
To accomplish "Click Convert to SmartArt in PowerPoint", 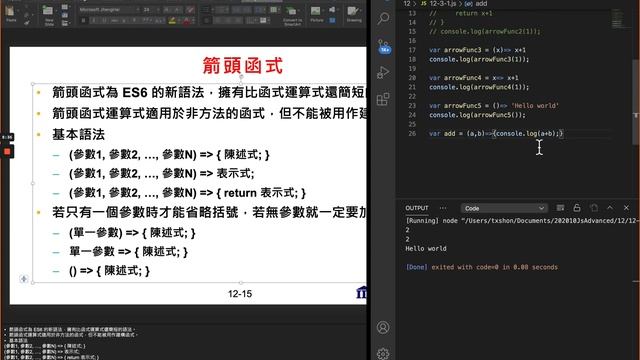I will [x=292, y=16].
